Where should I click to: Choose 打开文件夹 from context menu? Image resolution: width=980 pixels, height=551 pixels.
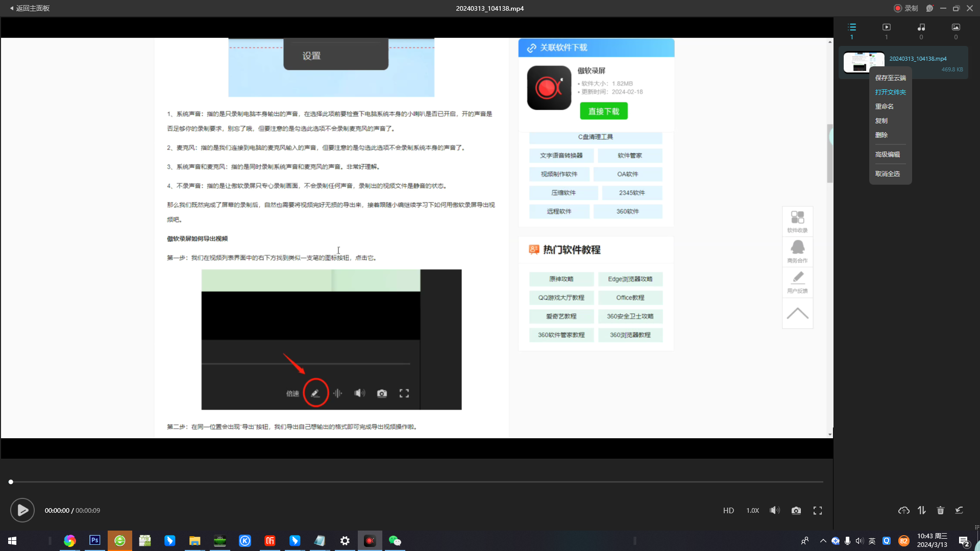[890, 92]
